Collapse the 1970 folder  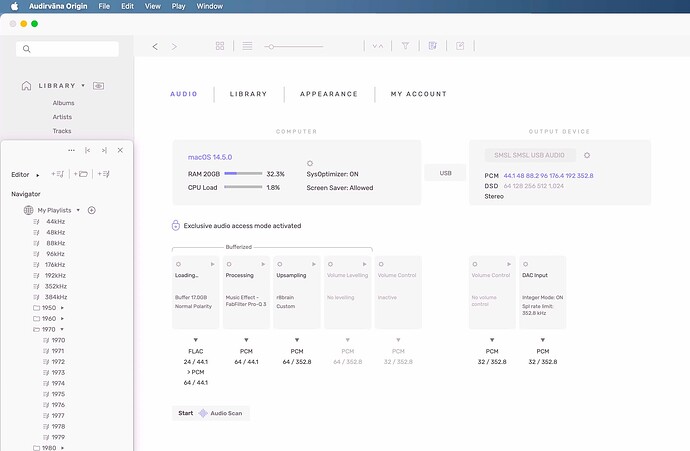pos(62,330)
